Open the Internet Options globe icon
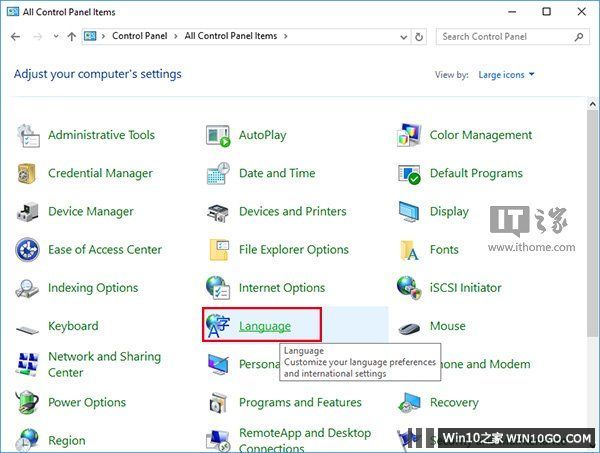 (218, 288)
